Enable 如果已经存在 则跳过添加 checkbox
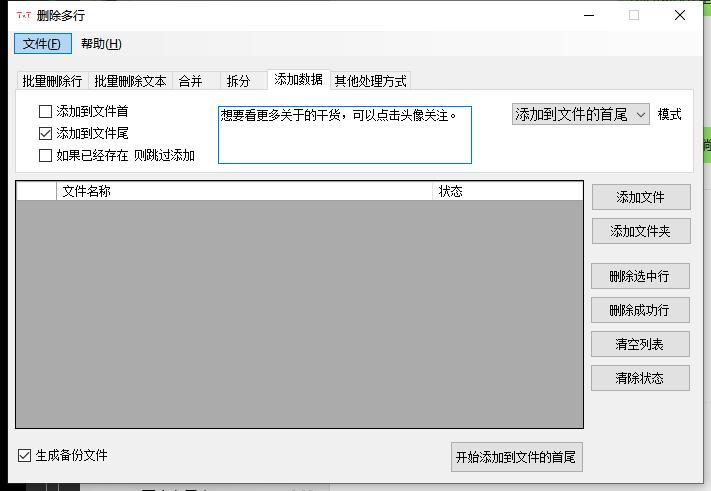 [x=45, y=155]
